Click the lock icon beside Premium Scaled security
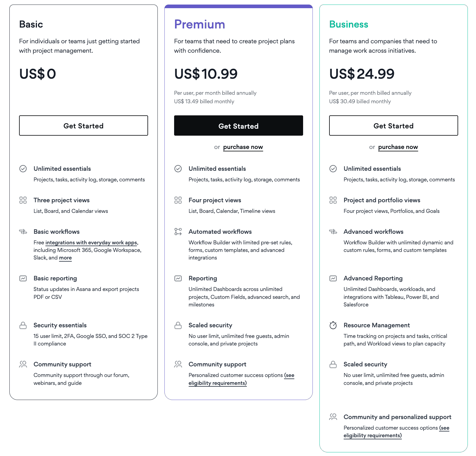Image resolution: width=476 pixels, height=456 pixels. [178, 325]
